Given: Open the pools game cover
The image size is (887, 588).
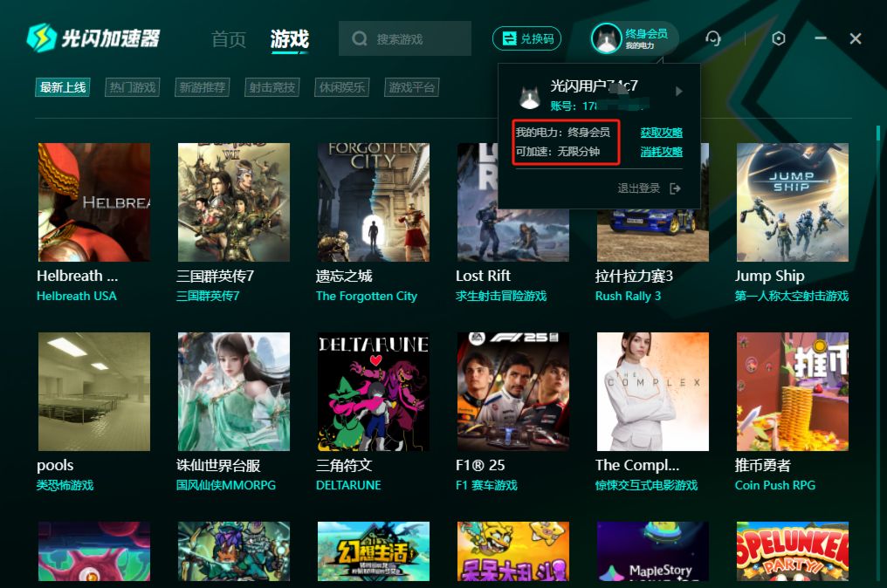Looking at the screenshot, I should pos(94,392).
